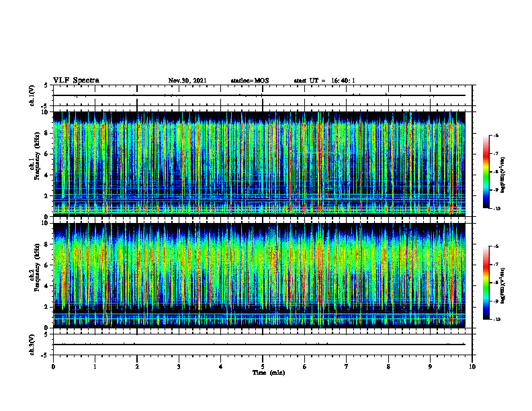Click the time axis tick label "1"

(95, 367)
